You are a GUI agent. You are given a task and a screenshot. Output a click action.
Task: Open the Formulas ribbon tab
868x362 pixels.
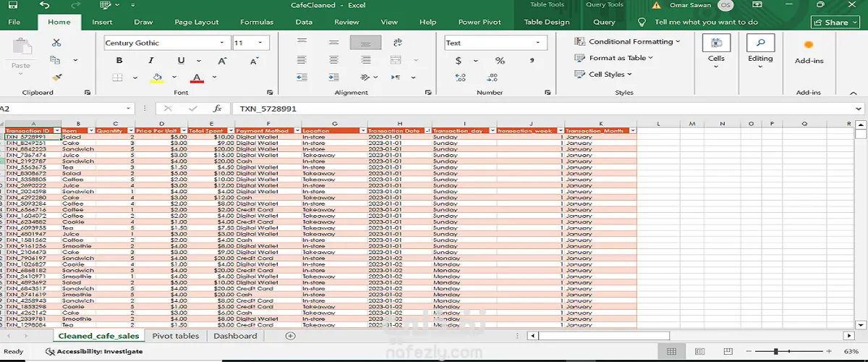pyautogui.click(x=257, y=22)
